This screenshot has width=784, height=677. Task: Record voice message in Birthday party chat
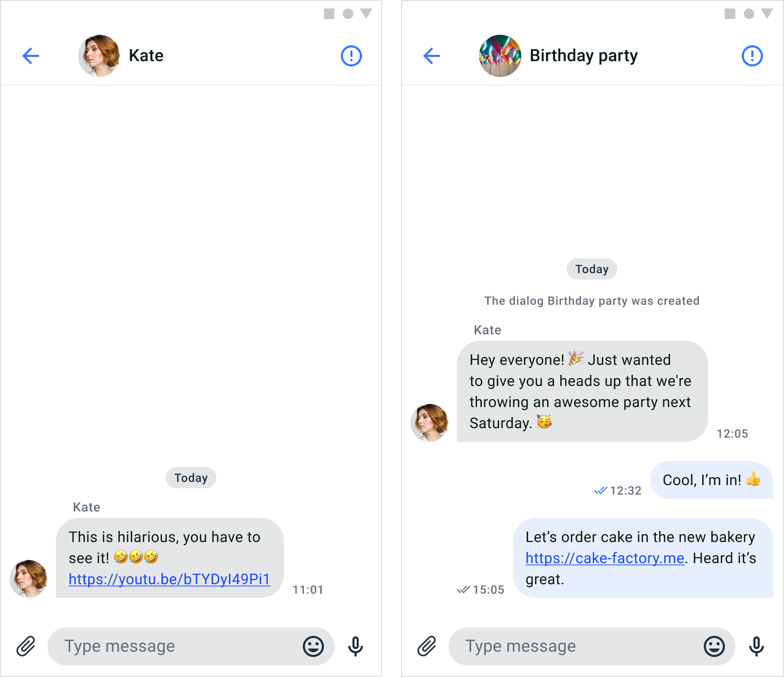pyautogui.click(x=757, y=646)
